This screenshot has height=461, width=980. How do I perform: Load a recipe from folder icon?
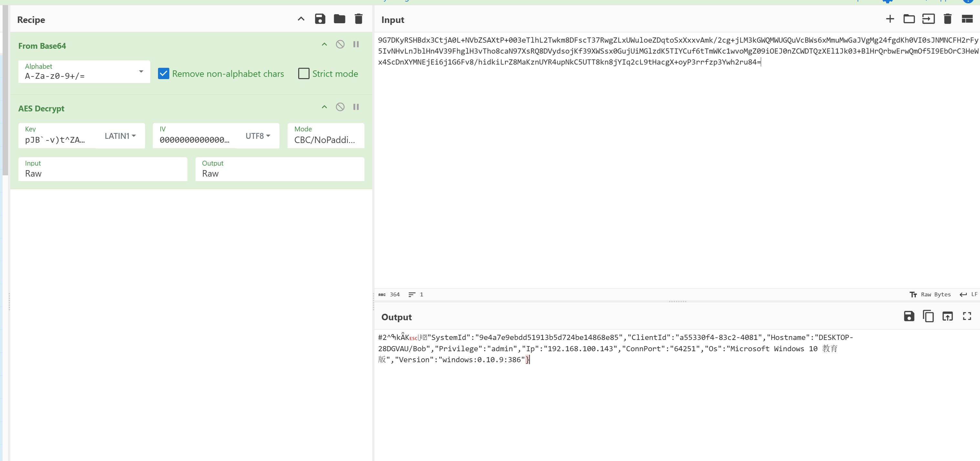coord(339,19)
